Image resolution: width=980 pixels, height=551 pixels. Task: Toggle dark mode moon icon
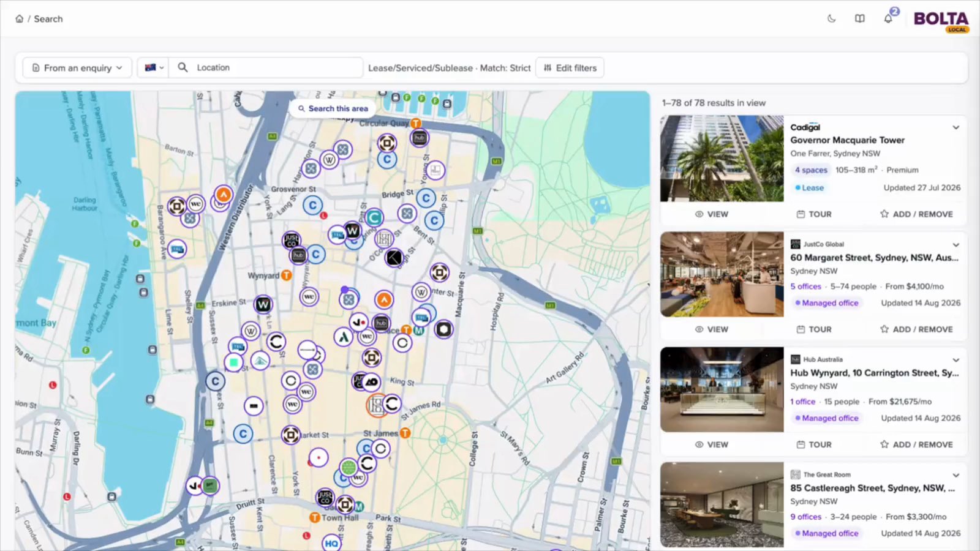coord(831,18)
